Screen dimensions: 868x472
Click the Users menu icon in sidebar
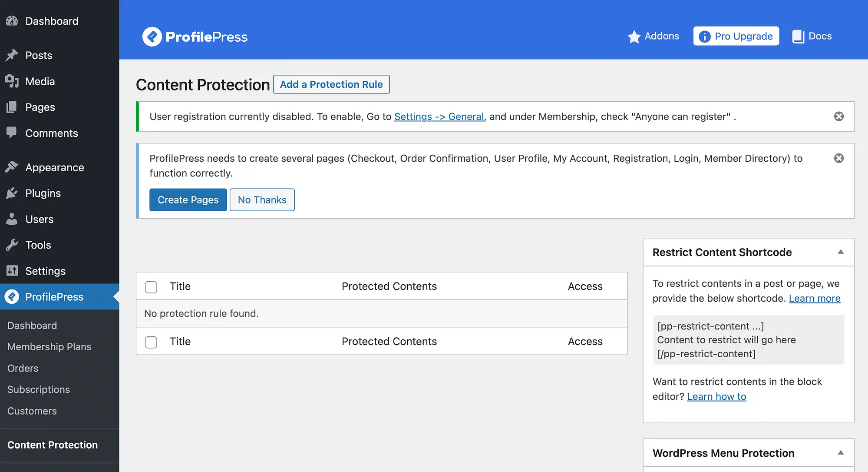(12, 219)
